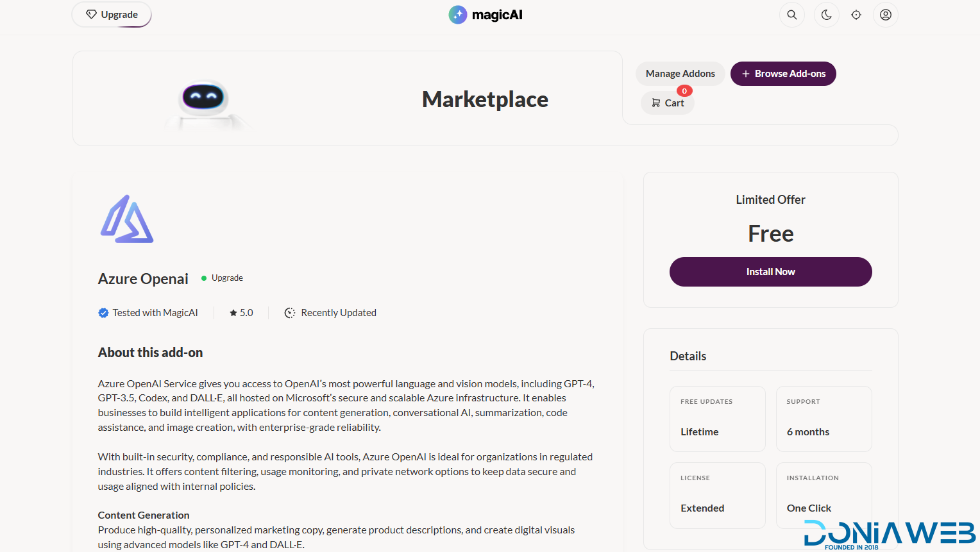Click Browse Add-ons button
This screenshot has width=980, height=552.
tap(783, 74)
